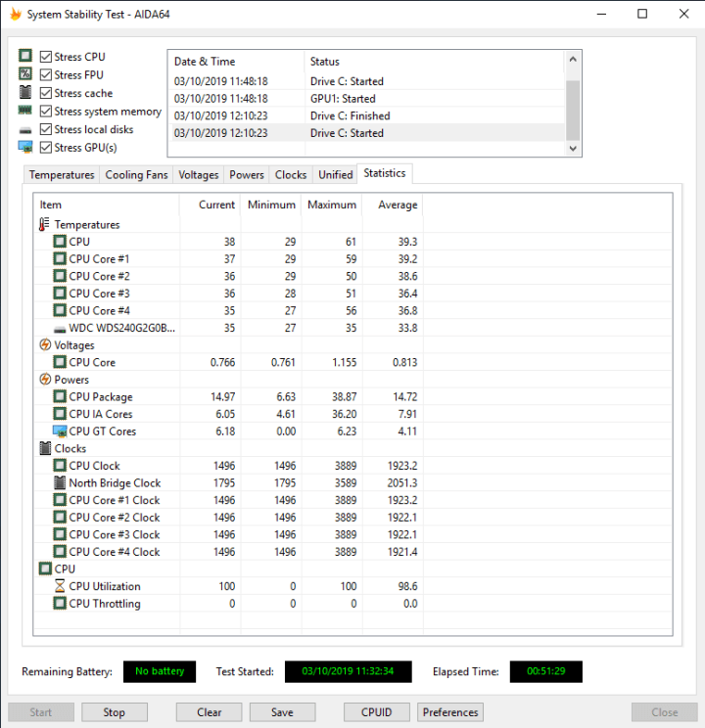Click the Elapsed Time 00:51:29 display
The image size is (705, 728).
(545, 671)
